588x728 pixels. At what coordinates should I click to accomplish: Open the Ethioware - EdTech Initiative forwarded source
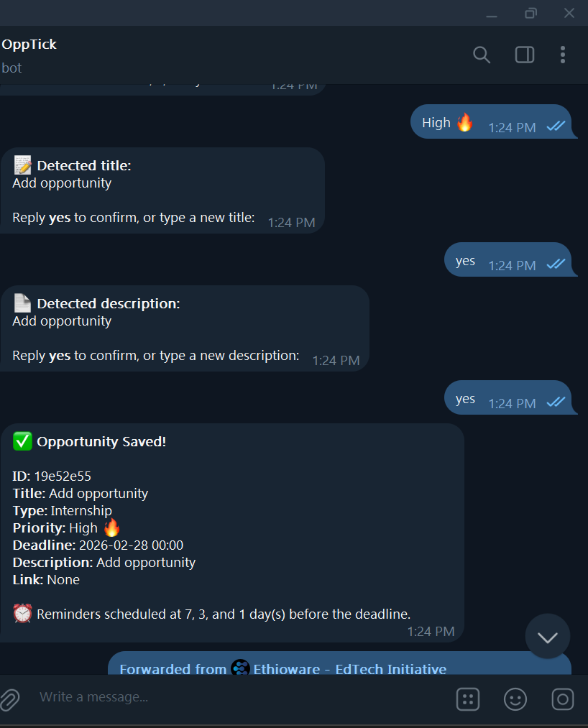tap(349, 669)
